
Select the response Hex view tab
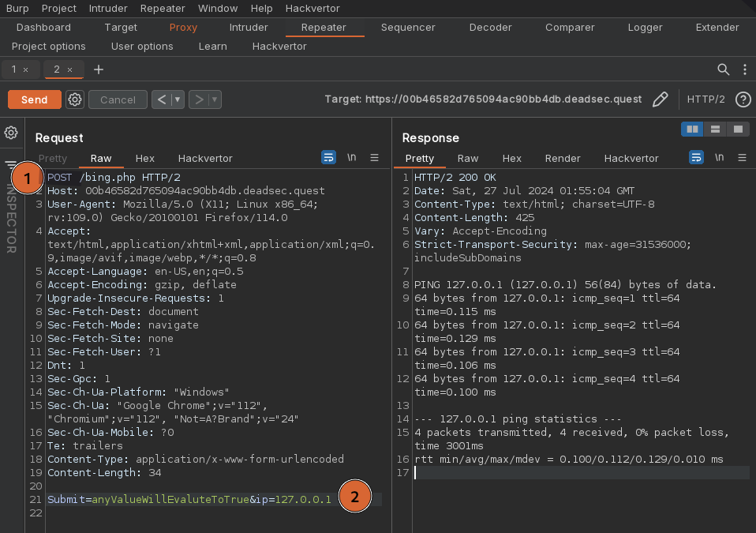(x=511, y=158)
